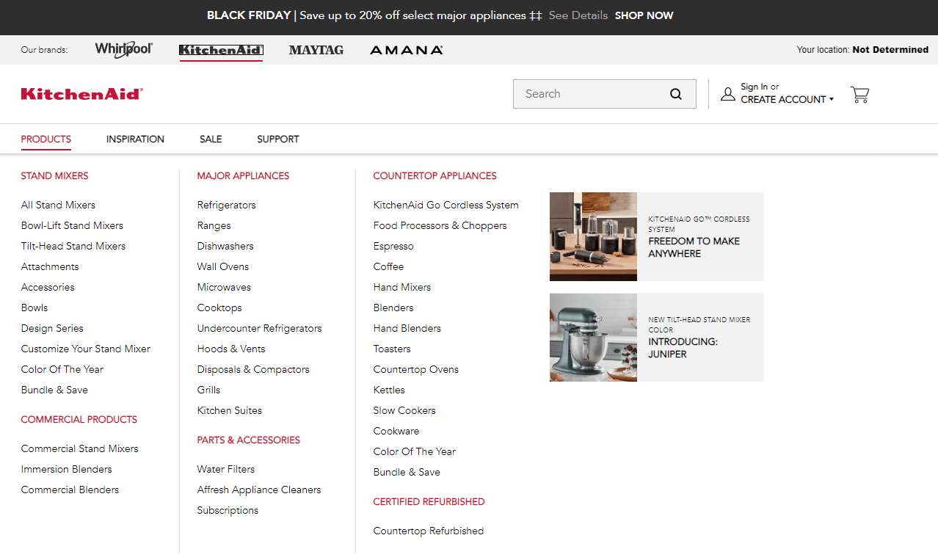The height and width of the screenshot is (560, 938).
Task: Open the Wall Ovens link
Action: 223,266
